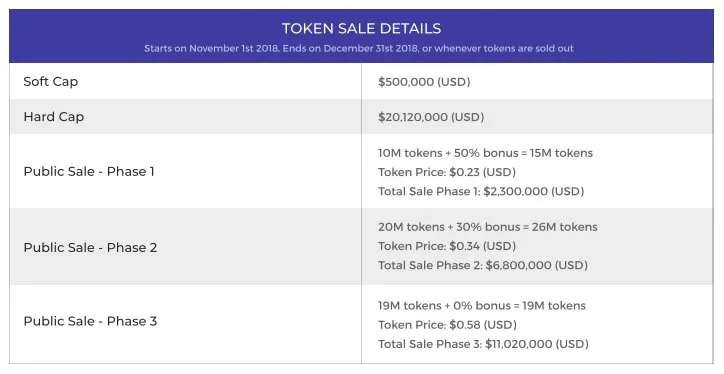Click the Token Price: $0.58 (USD) text

pyautogui.click(x=447, y=325)
